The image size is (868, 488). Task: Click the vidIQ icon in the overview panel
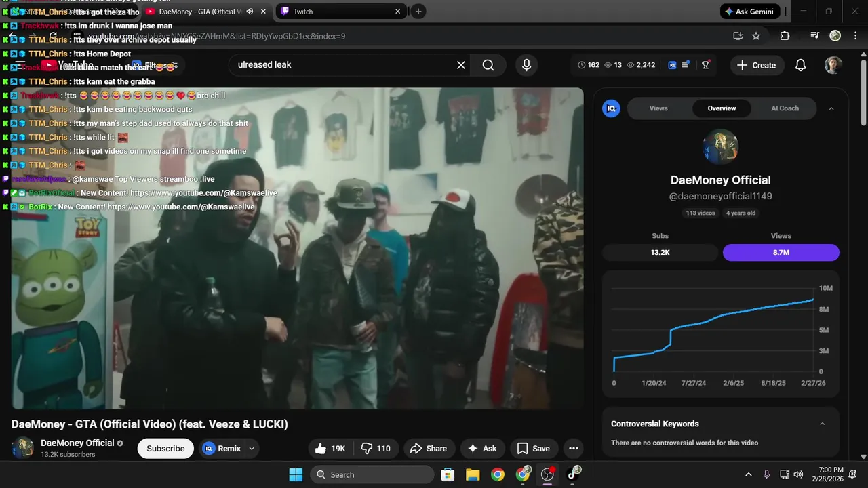tap(611, 108)
